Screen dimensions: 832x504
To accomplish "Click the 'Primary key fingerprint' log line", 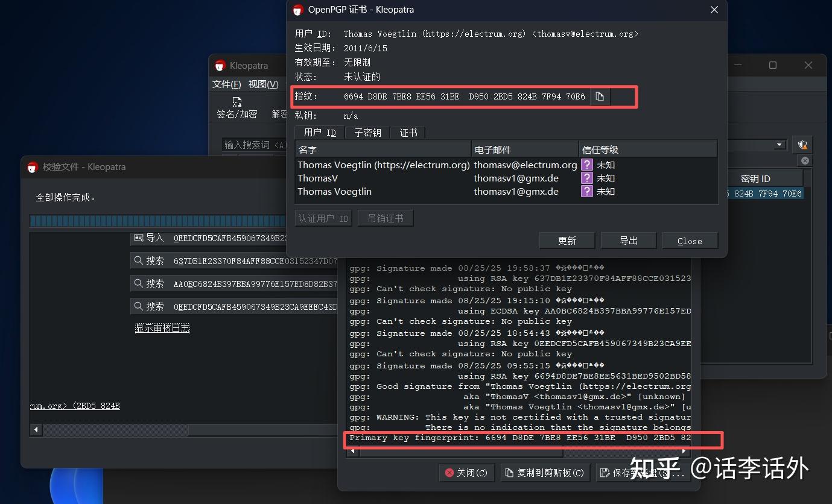I will click(520, 438).
